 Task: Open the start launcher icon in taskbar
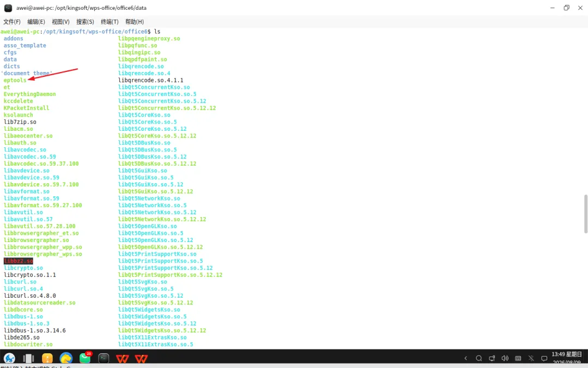tap(9, 358)
